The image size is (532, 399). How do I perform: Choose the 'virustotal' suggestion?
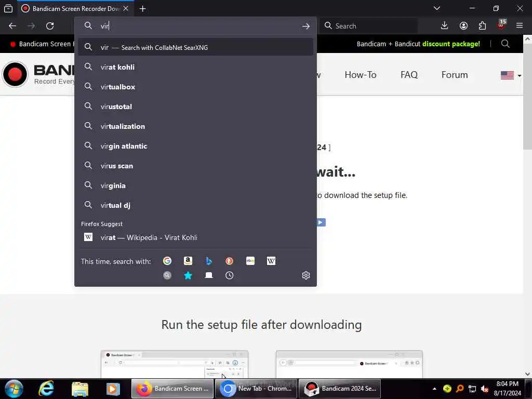click(x=195, y=107)
